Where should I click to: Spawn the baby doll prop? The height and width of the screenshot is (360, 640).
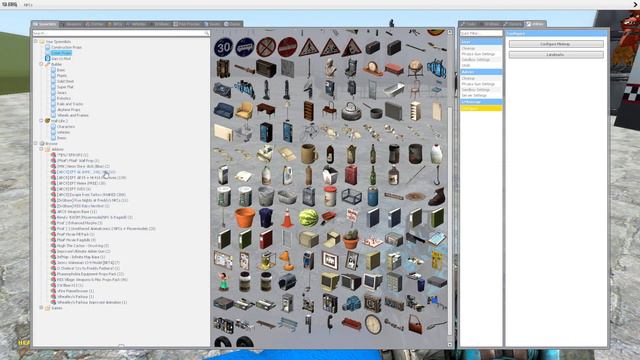(x=223, y=282)
